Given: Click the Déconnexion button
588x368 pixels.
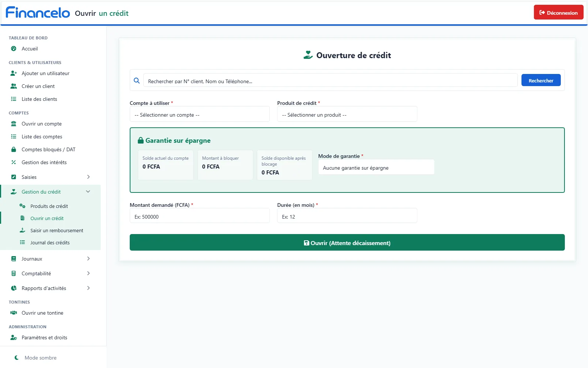Looking at the screenshot, I should [559, 13].
